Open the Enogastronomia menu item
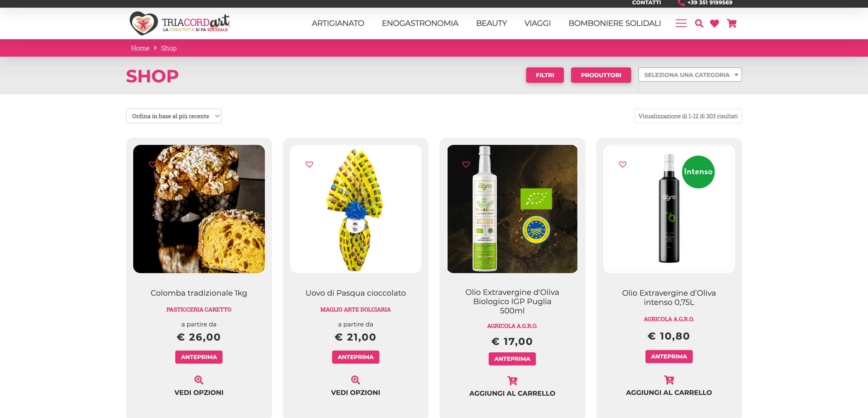This screenshot has height=418, width=868. click(420, 23)
